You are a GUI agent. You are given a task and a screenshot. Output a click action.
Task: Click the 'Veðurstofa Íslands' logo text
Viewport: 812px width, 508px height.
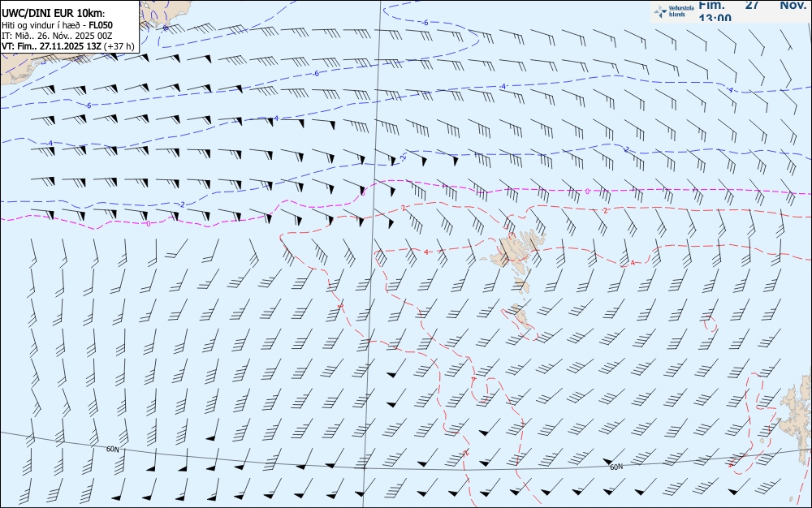pos(681,11)
